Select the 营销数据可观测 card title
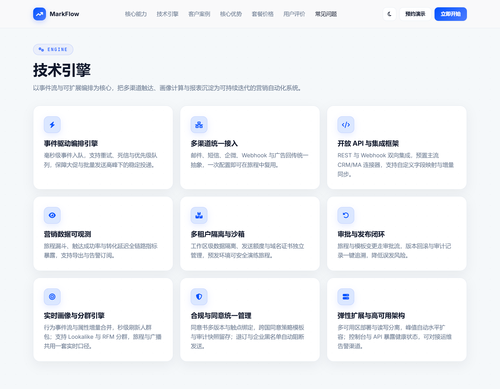This screenshot has width=500, height=389. coord(67,234)
